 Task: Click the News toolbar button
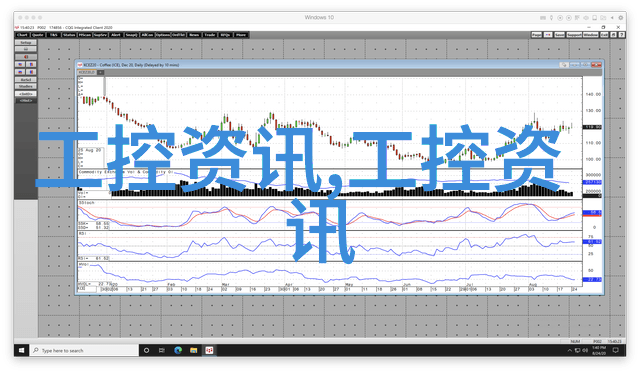tap(194, 35)
